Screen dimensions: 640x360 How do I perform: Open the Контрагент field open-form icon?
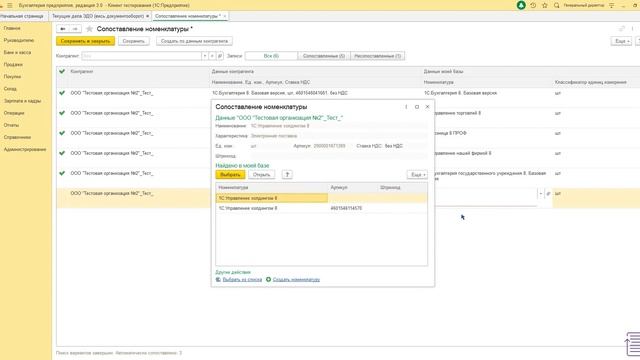coord(220,56)
